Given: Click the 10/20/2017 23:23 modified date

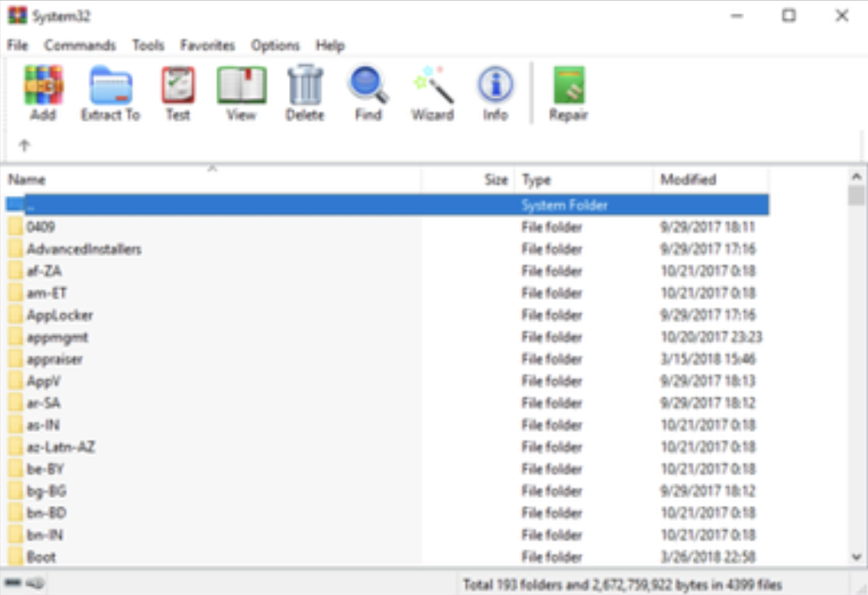Looking at the screenshot, I should (x=711, y=337).
